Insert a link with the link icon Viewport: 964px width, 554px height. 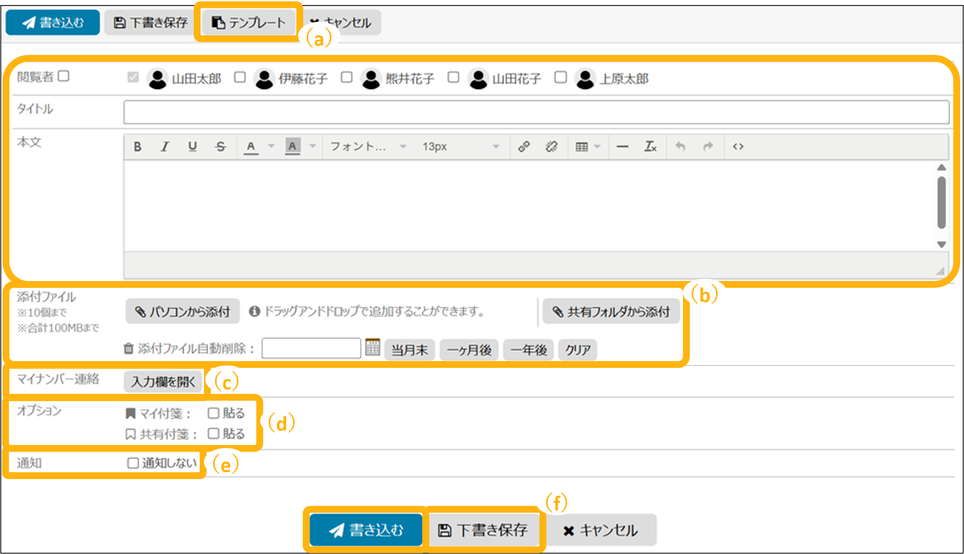[x=523, y=147]
